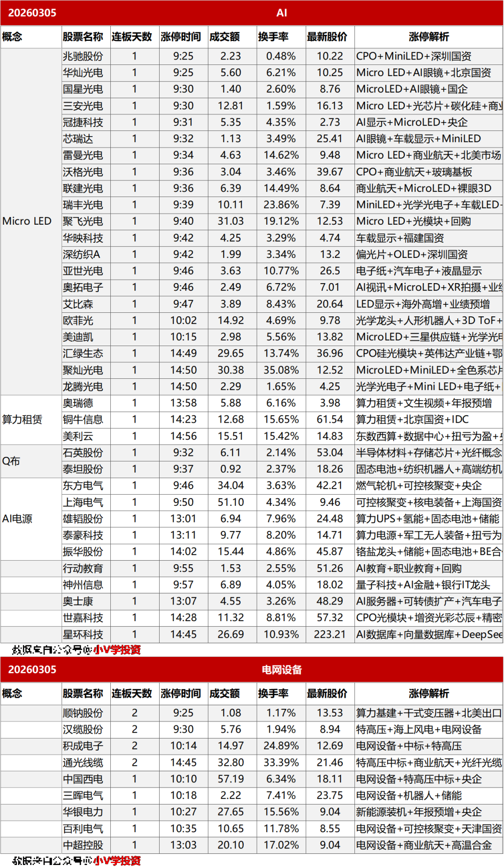Click the 35.08% turnover rate of 聚灿光电
The width and height of the screenshot is (504, 867).
[281, 370]
